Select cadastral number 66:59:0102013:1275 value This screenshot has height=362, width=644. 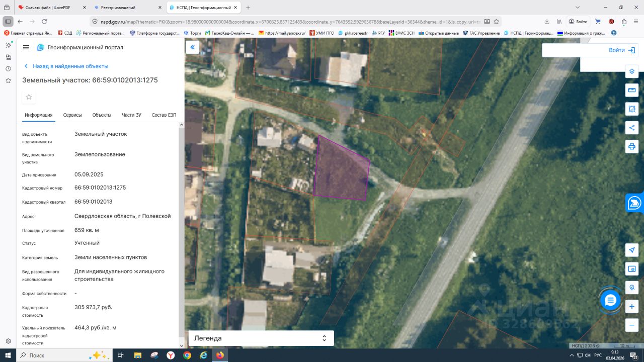100,187
